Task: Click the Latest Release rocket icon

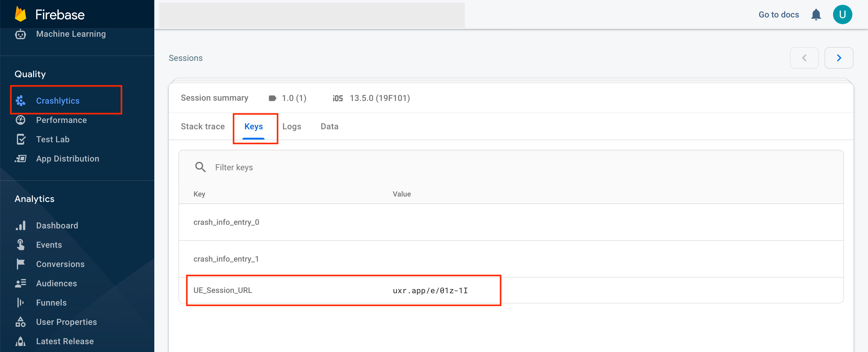Action: 20,341
